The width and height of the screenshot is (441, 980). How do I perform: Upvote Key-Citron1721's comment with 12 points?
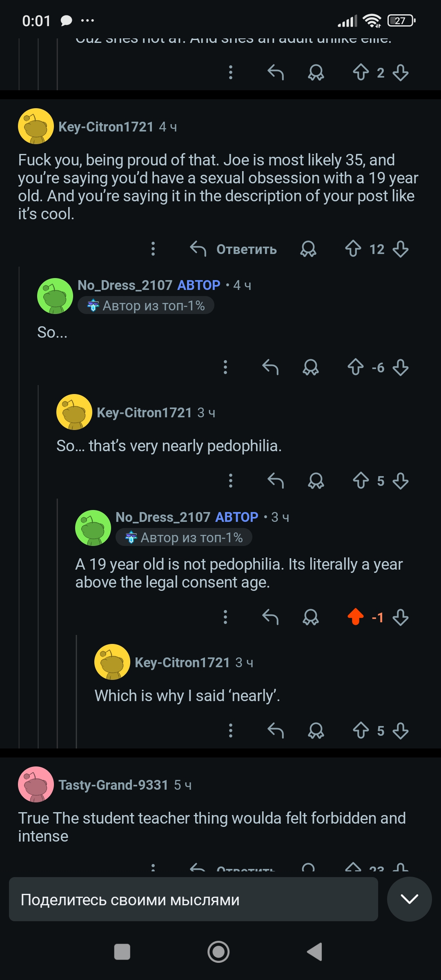point(353,249)
